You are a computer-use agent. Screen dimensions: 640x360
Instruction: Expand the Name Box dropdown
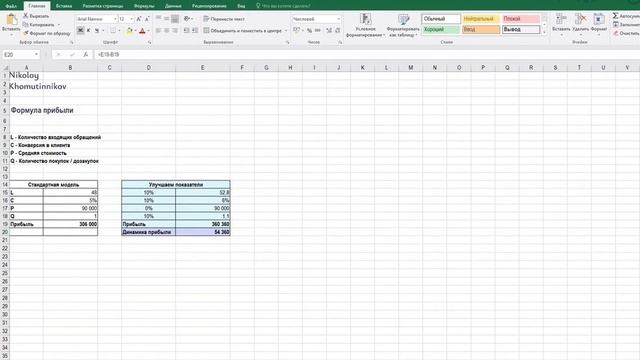coord(36,54)
